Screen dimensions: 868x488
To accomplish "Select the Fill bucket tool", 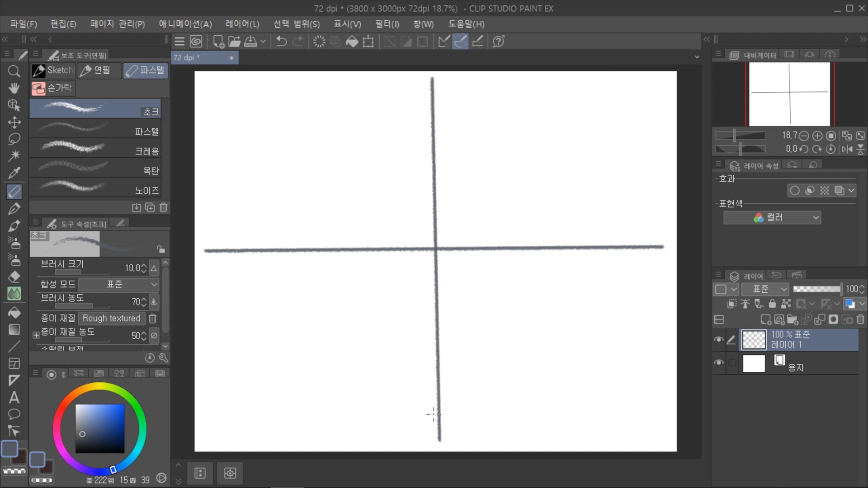I will point(14,313).
